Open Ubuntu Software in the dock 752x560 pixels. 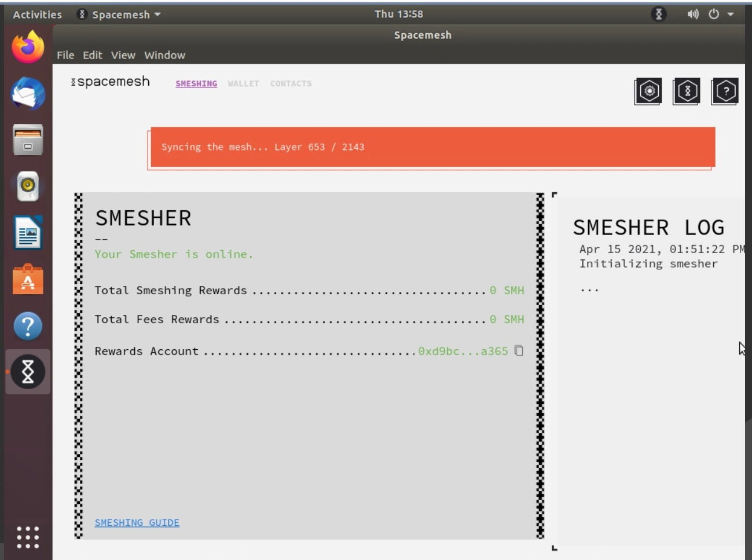coord(28,279)
